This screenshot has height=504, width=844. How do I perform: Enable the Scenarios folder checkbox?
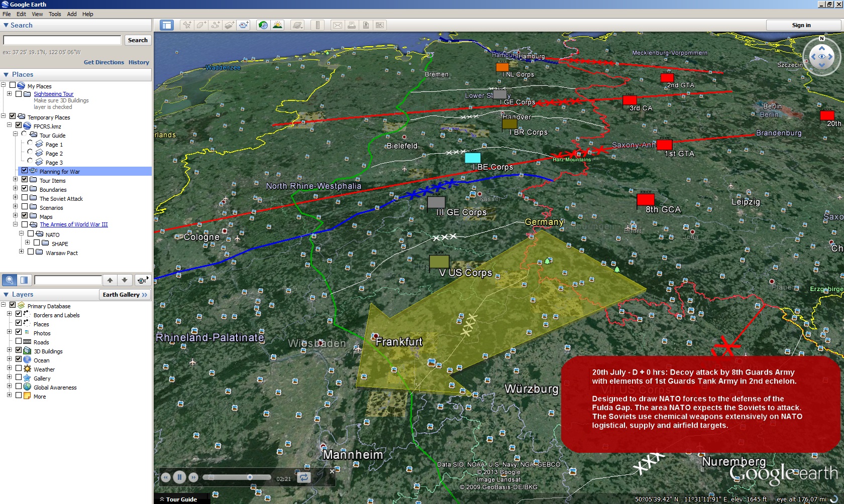tap(25, 207)
